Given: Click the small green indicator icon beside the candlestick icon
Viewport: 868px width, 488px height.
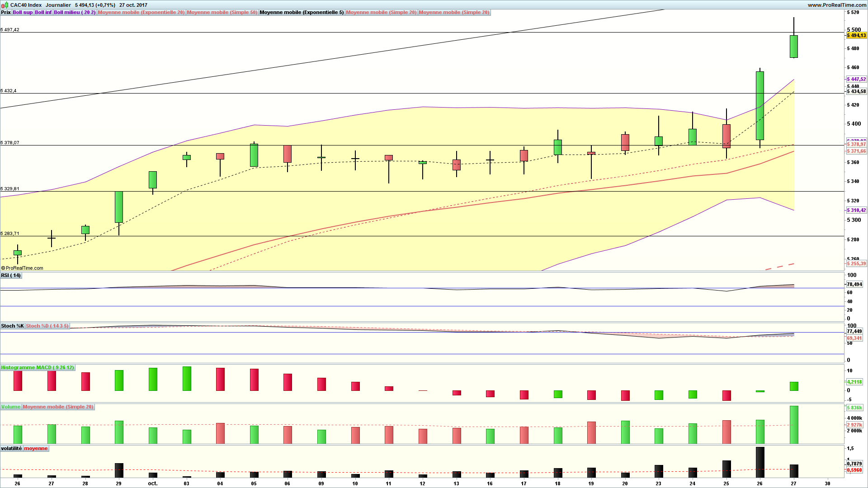Looking at the screenshot, I should pos(6,5).
